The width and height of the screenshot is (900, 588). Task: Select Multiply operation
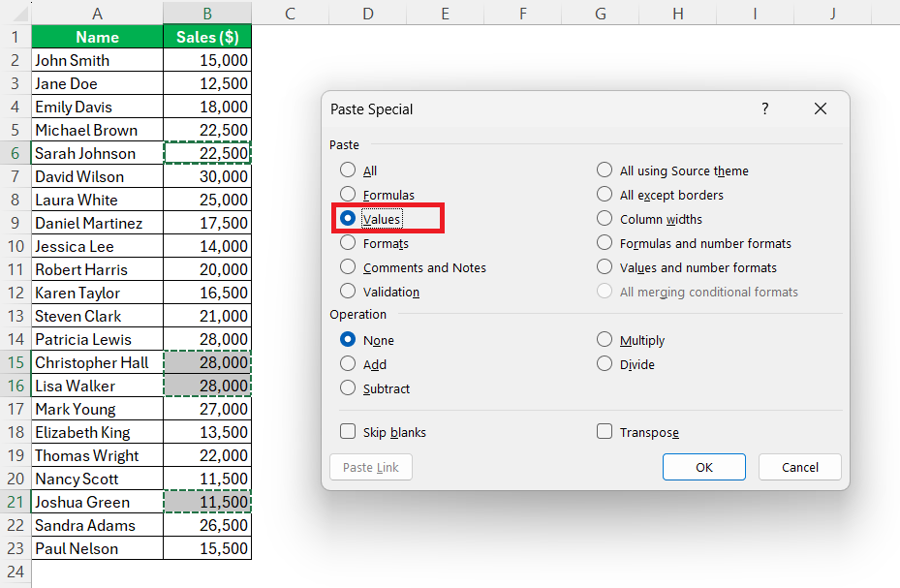click(x=631, y=340)
